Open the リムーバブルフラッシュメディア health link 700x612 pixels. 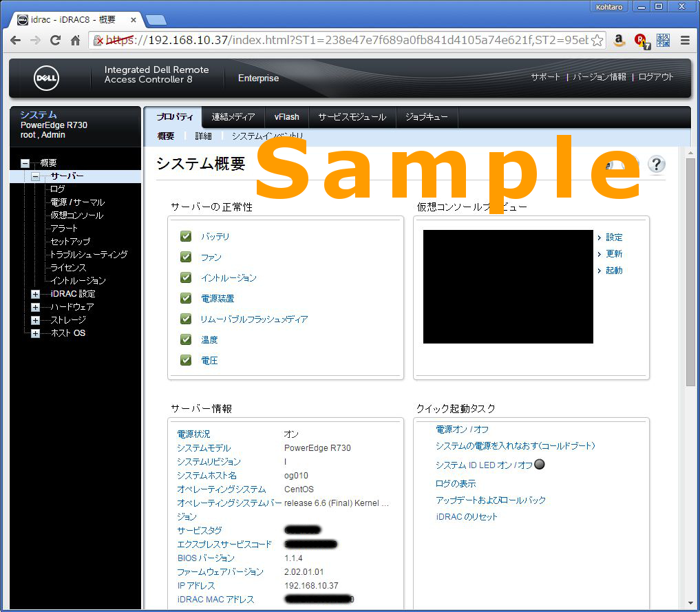pos(254,319)
